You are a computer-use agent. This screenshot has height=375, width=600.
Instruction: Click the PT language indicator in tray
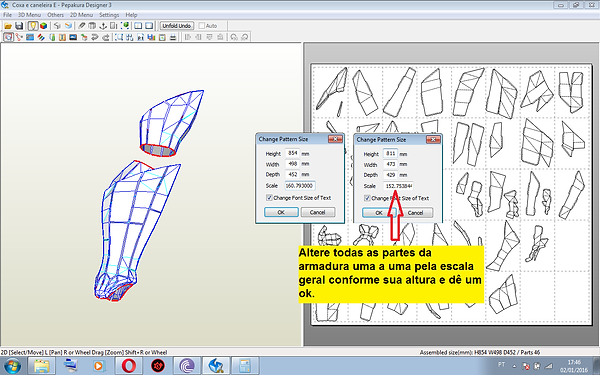[x=501, y=364]
